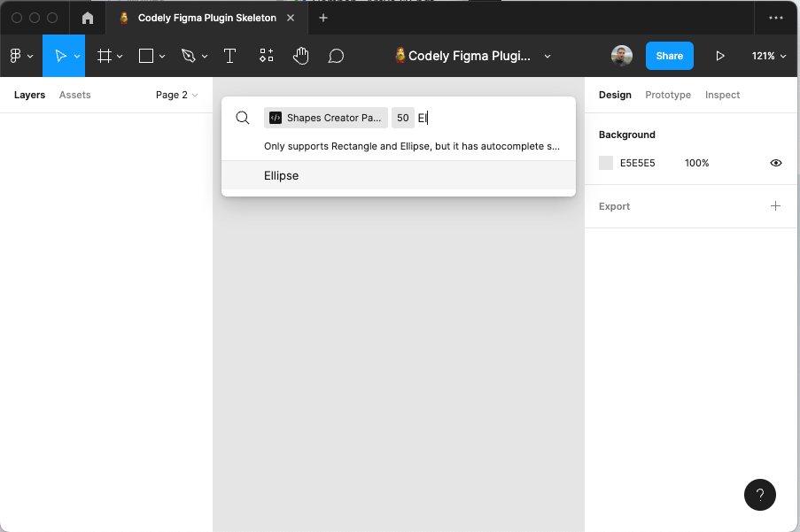Open the Figma main menu icon
Screen dimensions: 800x532
point(15,56)
